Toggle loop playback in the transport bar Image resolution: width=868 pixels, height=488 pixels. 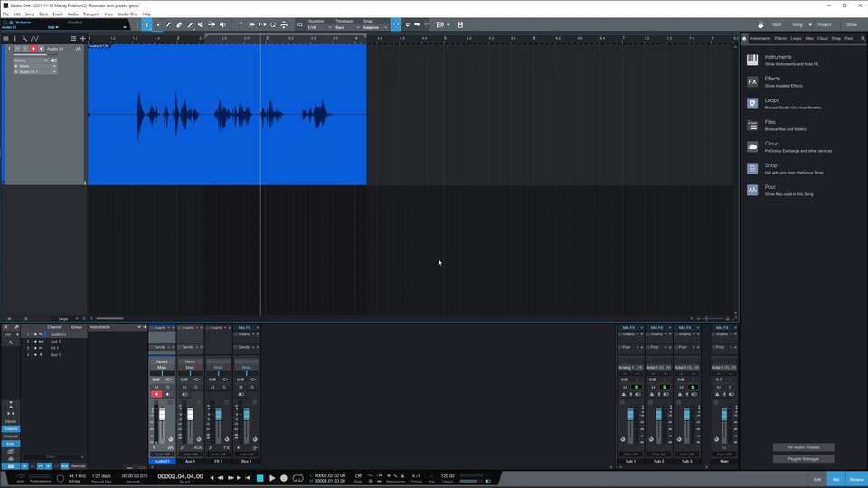coord(297,477)
